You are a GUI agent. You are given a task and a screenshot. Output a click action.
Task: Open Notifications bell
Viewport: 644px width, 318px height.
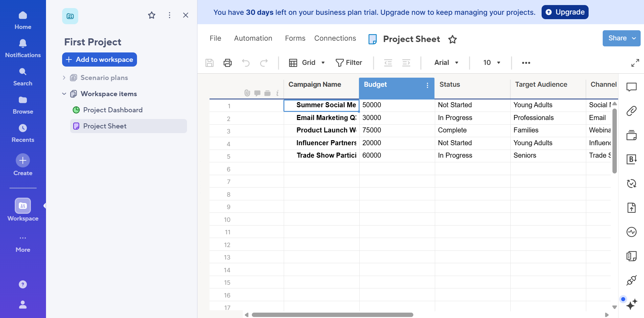23,48
